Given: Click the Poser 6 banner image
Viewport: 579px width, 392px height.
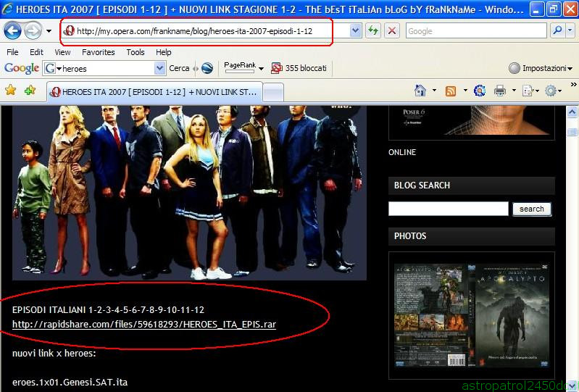Looking at the screenshot, I should (472, 120).
